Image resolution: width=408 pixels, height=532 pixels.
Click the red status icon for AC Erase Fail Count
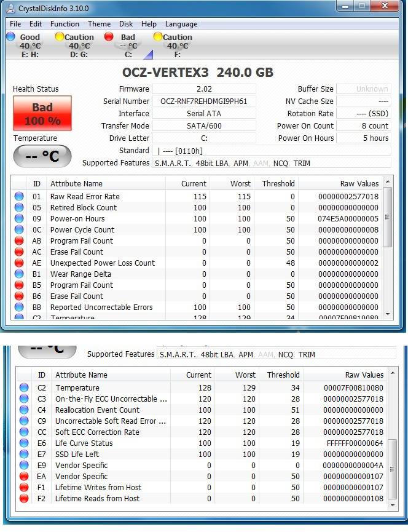(19, 252)
